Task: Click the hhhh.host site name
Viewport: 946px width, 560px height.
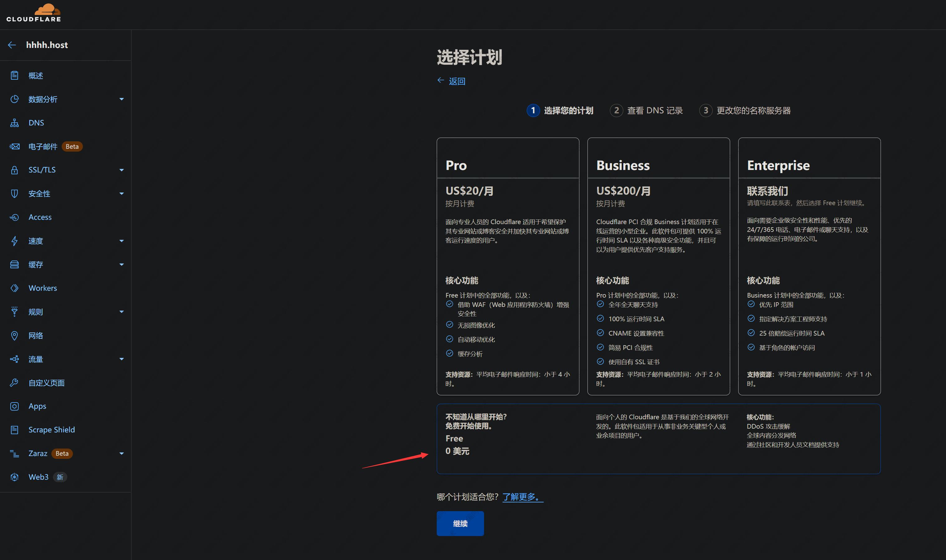Action: pyautogui.click(x=47, y=45)
